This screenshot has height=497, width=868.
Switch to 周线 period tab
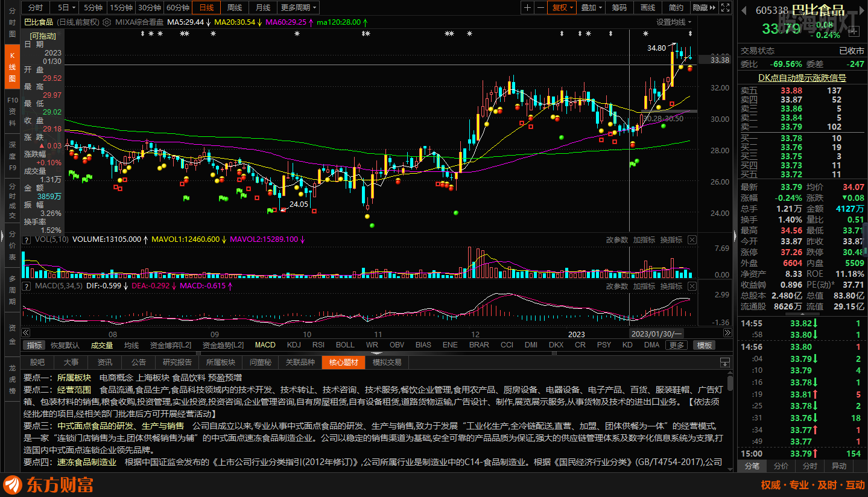click(235, 8)
